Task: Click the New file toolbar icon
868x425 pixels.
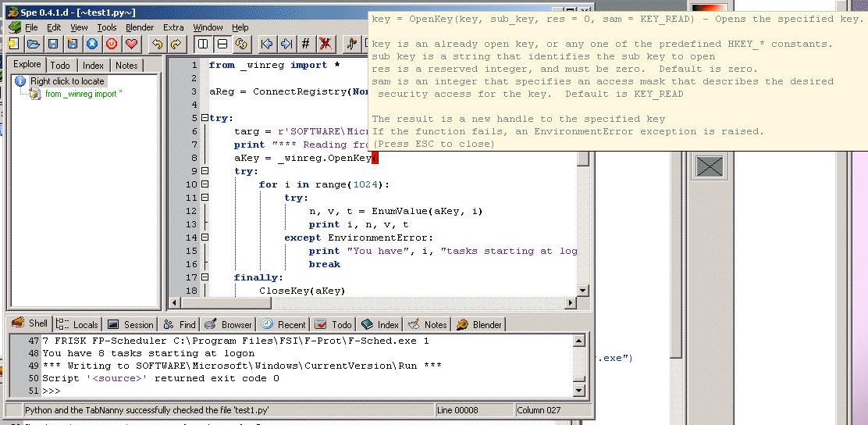Action: [13, 43]
